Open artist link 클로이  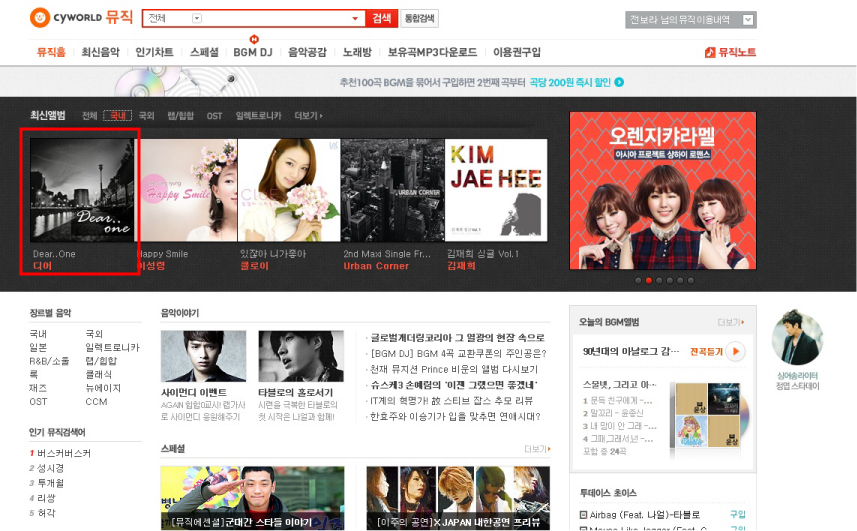coord(255,266)
